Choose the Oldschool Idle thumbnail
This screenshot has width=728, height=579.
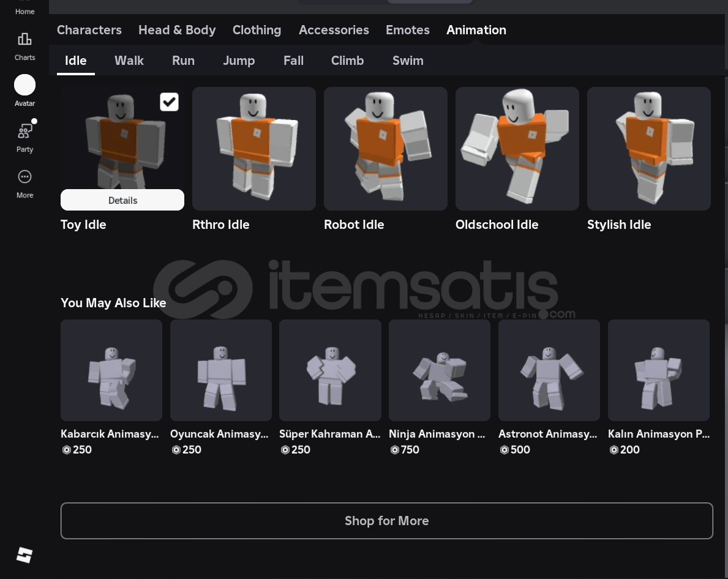point(517,149)
